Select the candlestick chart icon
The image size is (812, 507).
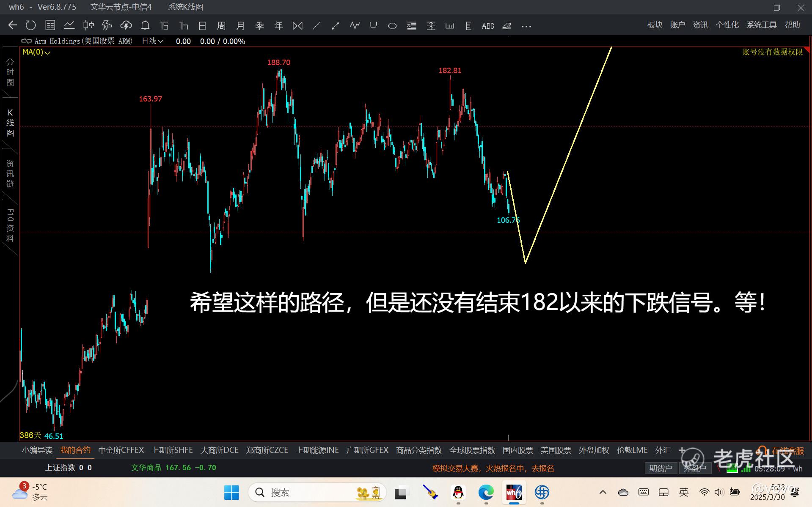(x=88, y=25)
